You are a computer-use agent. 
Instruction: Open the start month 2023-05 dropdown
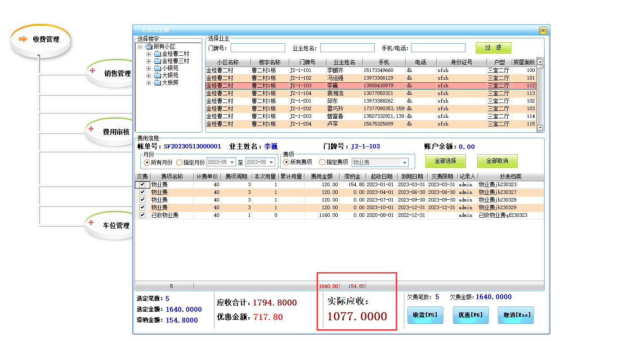tap(232, 162)
